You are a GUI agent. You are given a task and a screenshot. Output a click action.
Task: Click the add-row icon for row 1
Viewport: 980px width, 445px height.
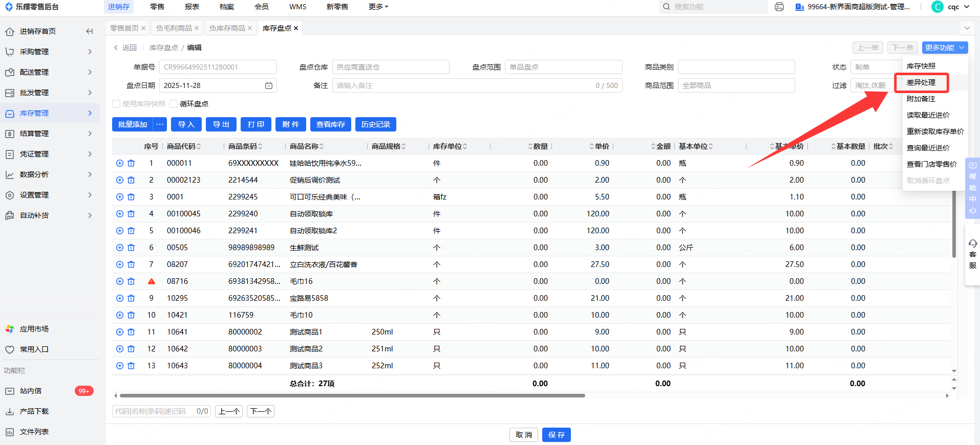pos(120,163)
